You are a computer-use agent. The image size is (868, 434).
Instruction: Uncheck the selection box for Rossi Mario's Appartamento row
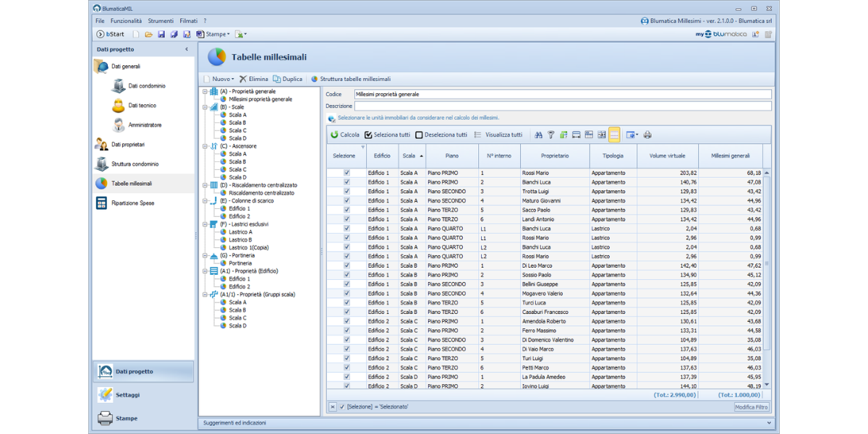[x=346, y=173]
